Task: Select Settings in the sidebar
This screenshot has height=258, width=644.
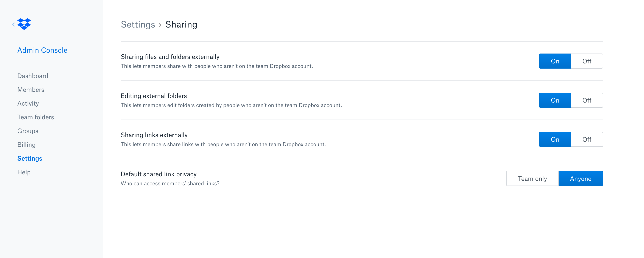Action: (x=30, y=158)
